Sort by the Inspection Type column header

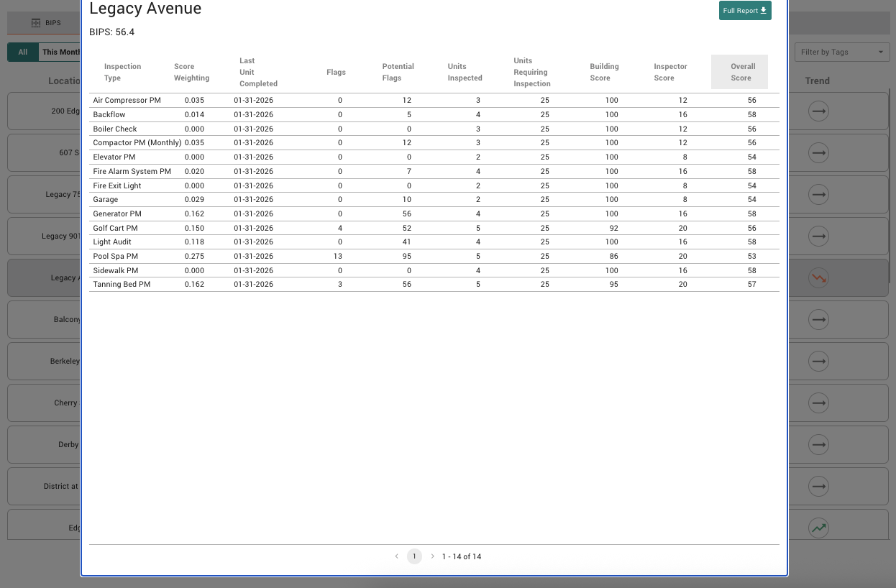(x=122, y=72)
